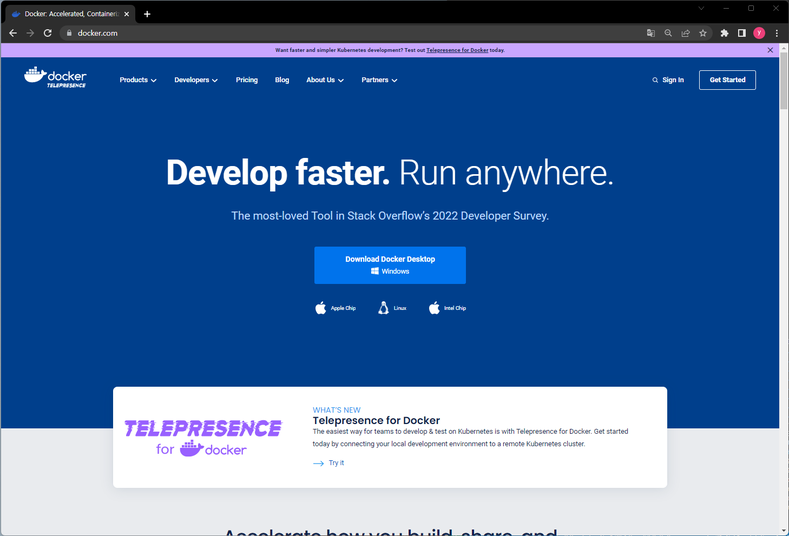Select the Docker browser tab

coord(70,14)
